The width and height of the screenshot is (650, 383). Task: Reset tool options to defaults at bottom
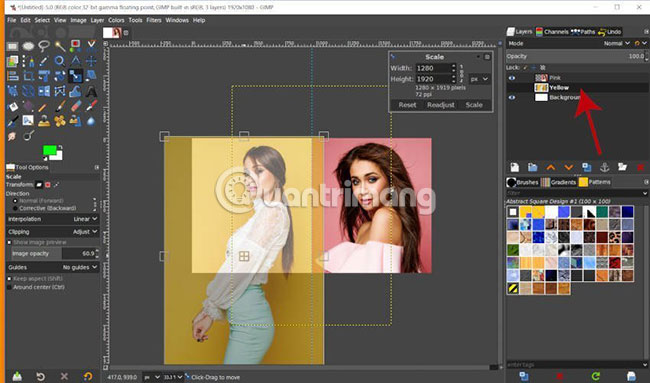click(x=87, y=376)
